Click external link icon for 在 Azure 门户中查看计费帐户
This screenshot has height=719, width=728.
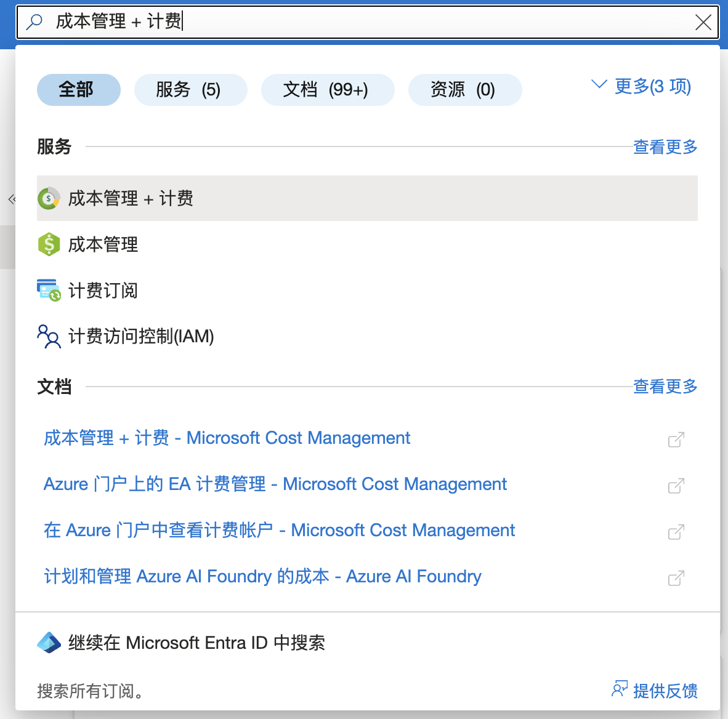click(x=676, y=532)
